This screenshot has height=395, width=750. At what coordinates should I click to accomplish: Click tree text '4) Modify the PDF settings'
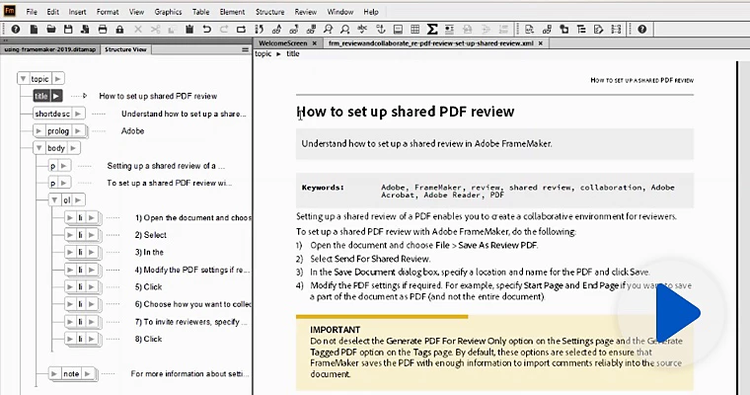pos(192,270)
